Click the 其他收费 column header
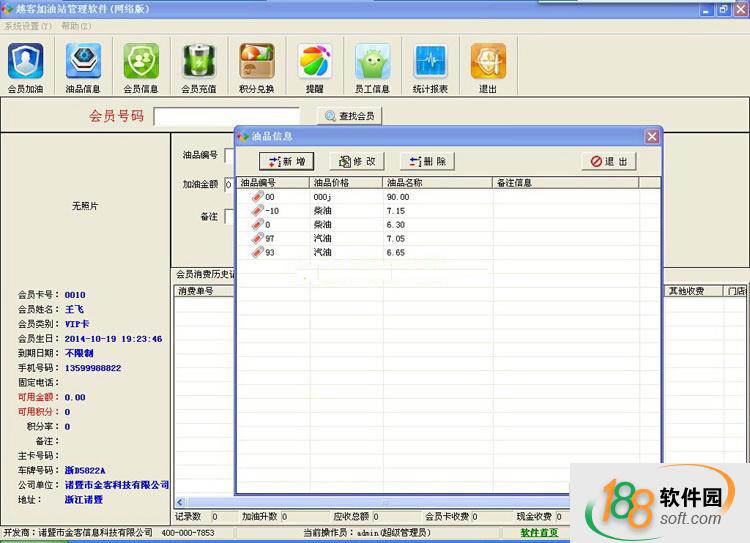Screen dimensions: 750x543 click(693, 291)
